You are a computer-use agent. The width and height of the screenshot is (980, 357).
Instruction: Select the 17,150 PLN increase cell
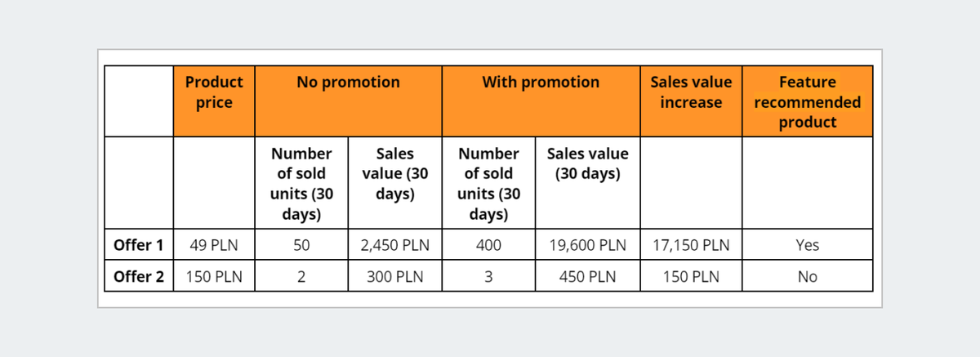(691, 245)
